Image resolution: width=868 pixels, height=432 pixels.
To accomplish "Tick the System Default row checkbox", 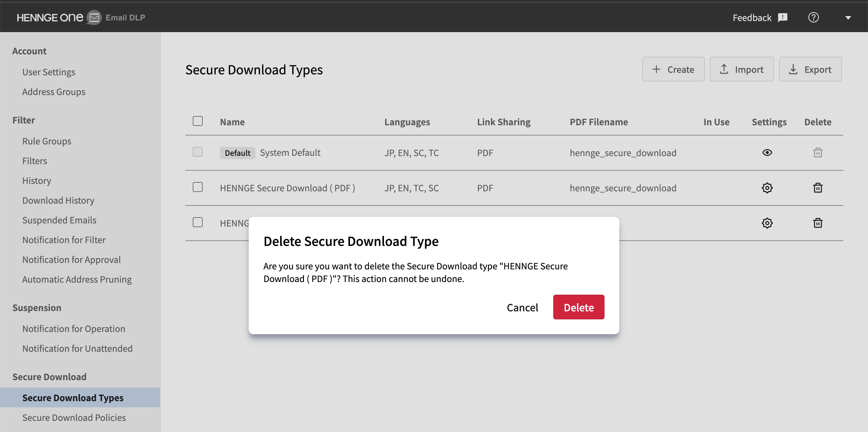I will click(x=197, y=152).
